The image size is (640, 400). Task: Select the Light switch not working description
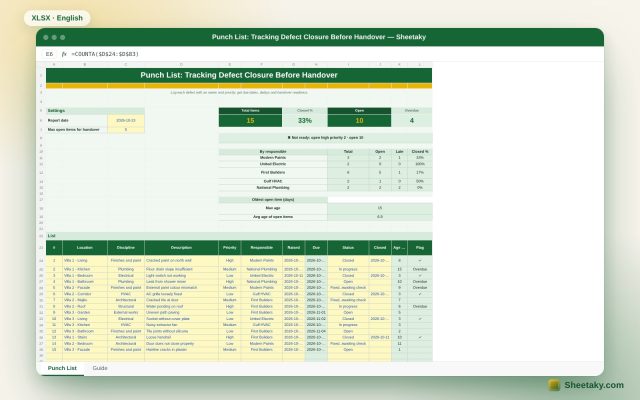coord(181,276)
